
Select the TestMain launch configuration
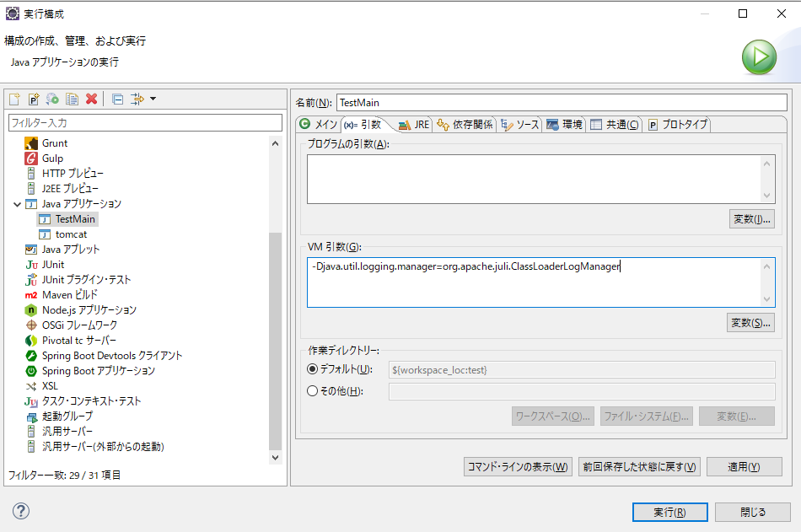pyautogui.click(x=75, y=219)
